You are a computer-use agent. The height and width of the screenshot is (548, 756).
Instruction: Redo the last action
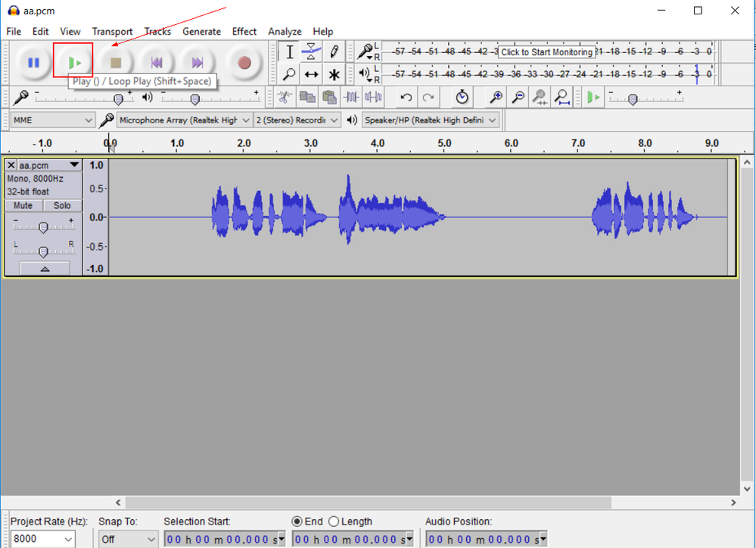(x=428, y=98)
